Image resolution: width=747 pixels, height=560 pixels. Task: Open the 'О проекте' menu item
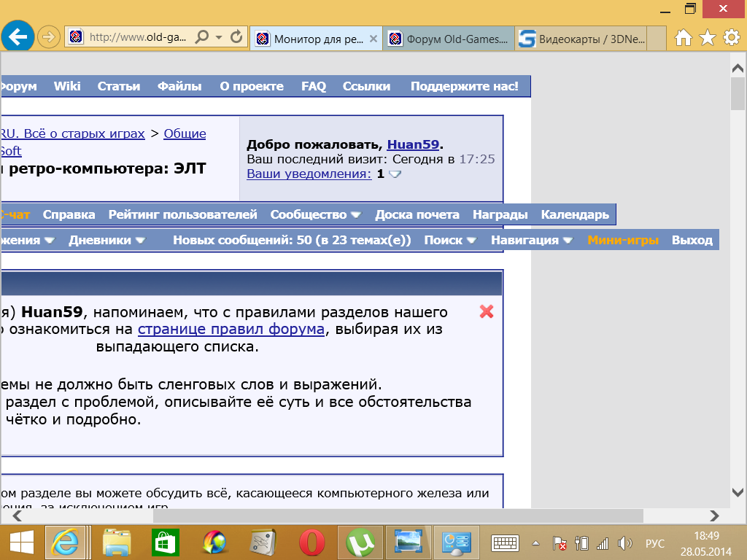252,86
